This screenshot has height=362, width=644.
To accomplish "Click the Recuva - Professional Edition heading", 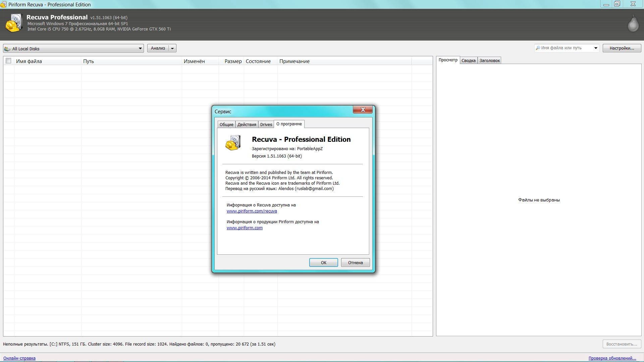I will 301,139.
